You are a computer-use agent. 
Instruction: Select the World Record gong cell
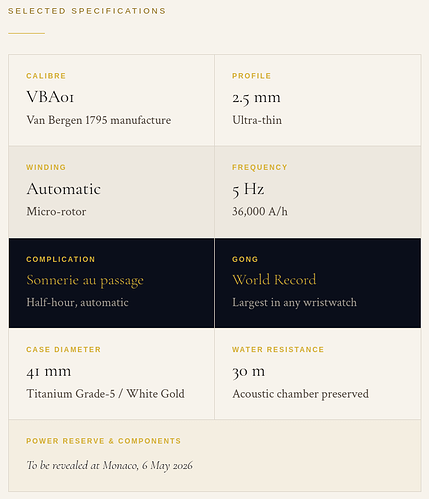[318, 283]
